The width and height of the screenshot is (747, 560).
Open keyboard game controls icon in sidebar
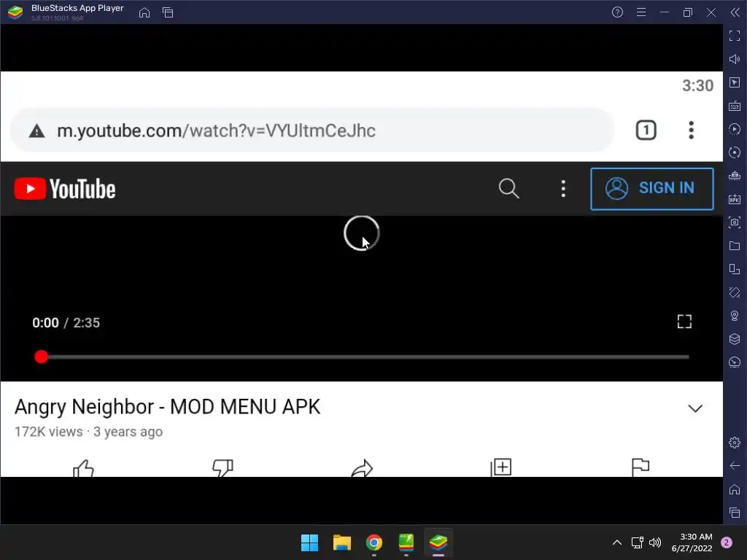[735, 106]
